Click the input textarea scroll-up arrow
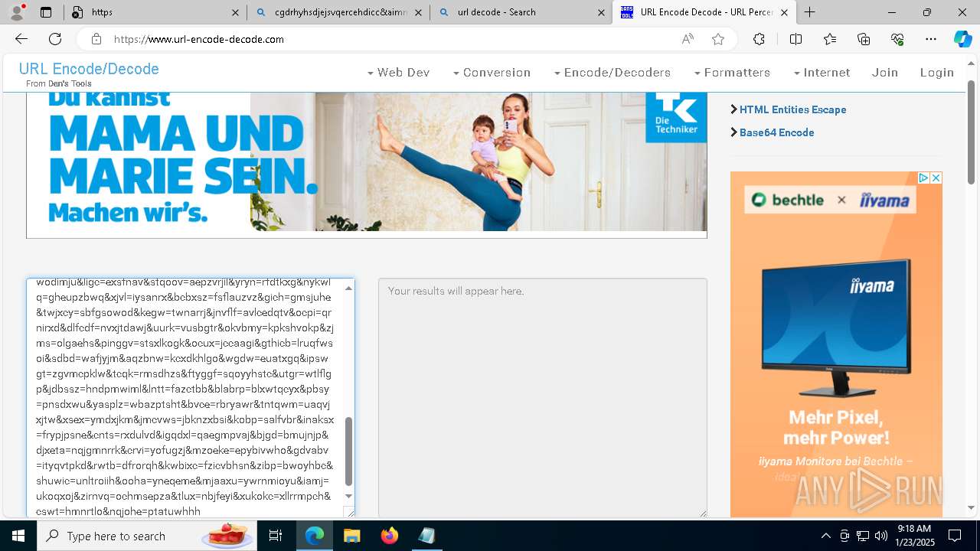This screenshot has height=551, width=980. (x=349, y=288)
